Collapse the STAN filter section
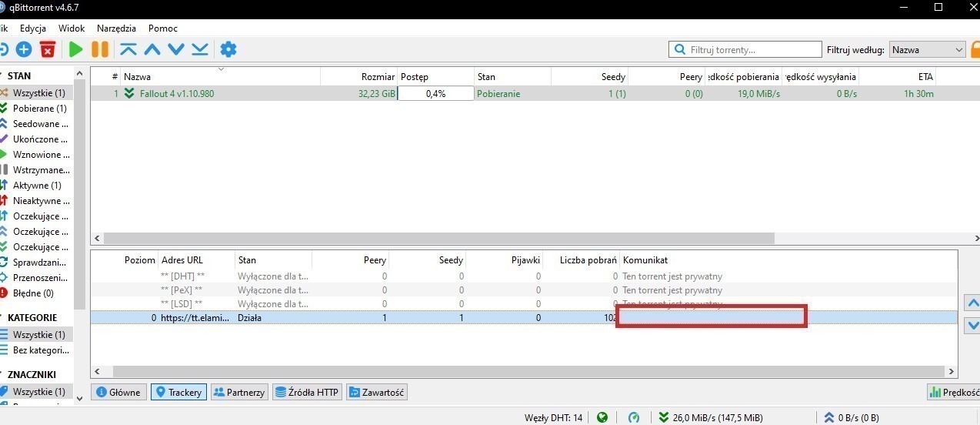This screenshot has height=425, width=980. (2, 76)
